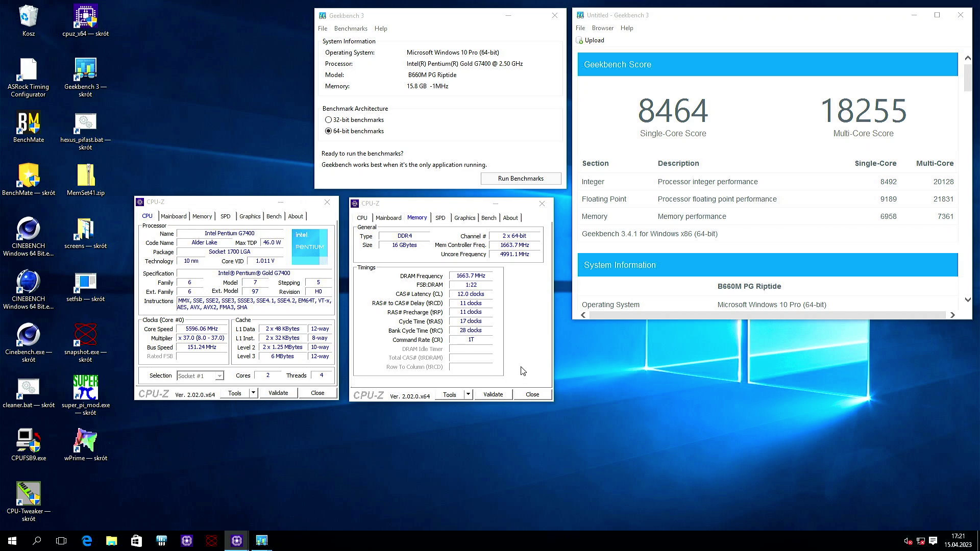Switch to About tab in CPU-Z Memory window
Image resolution: width=980 pixels, height=551 pixels.
click(510, 218)
